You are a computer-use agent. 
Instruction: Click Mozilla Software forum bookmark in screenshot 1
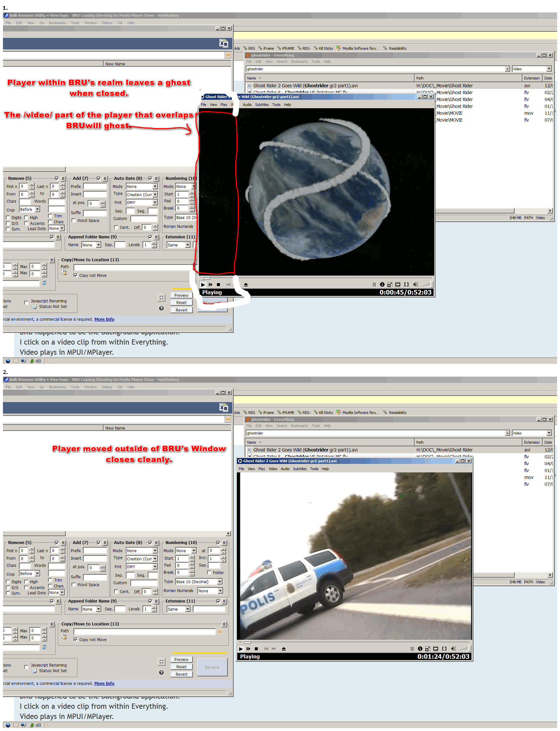(357, 48)
